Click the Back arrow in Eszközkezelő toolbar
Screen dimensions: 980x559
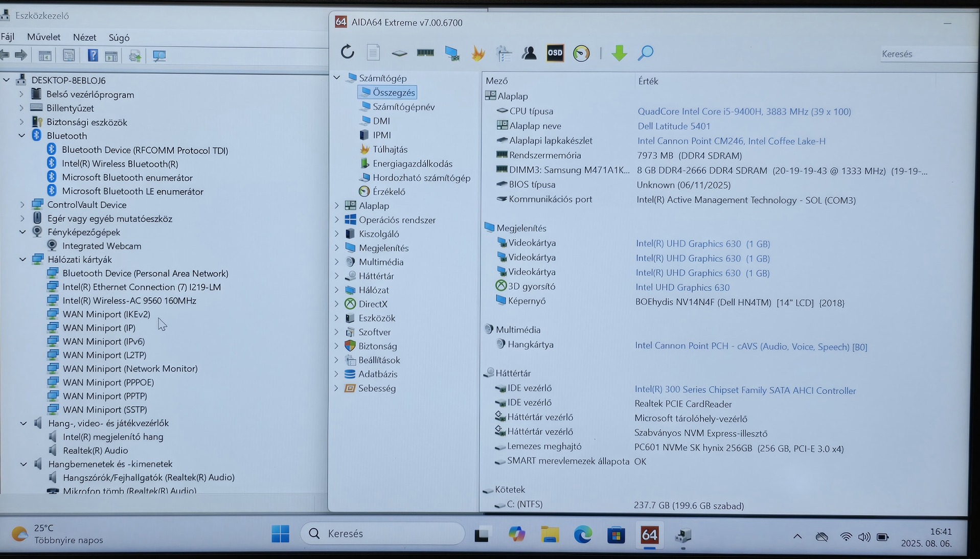point(5,55)
